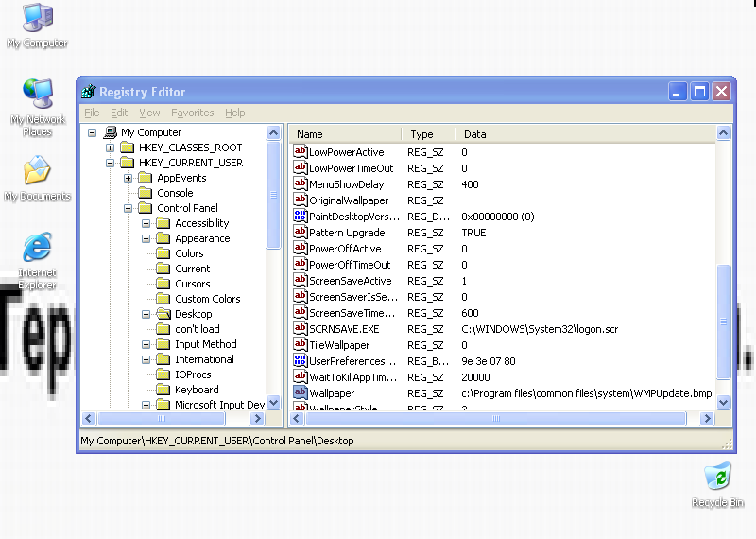Click the Console key folder icon
Image resolution: width=756 pixels, height=539 pixels.
click(x=146, y=193)
